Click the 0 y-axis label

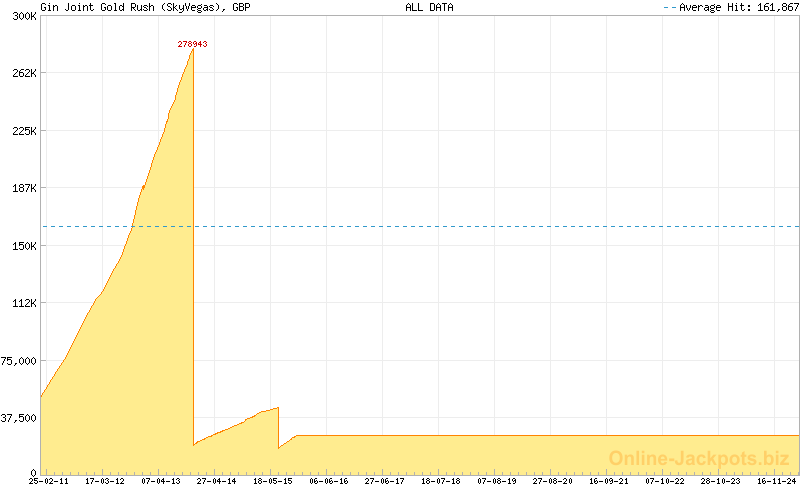[x=33, y=473]
